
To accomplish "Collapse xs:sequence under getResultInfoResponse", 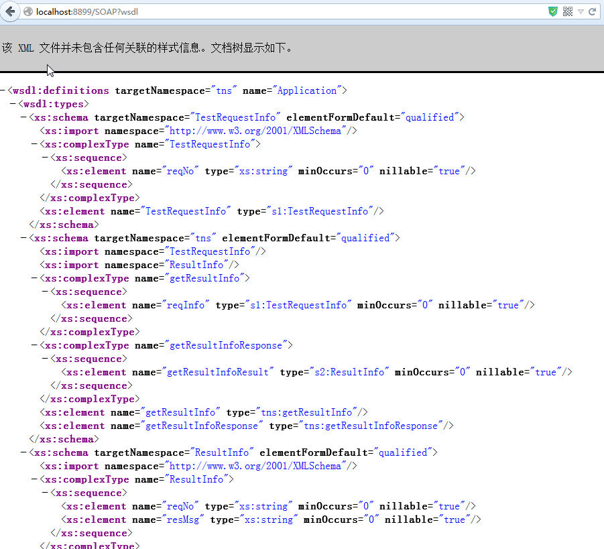I will click(45, 359).
